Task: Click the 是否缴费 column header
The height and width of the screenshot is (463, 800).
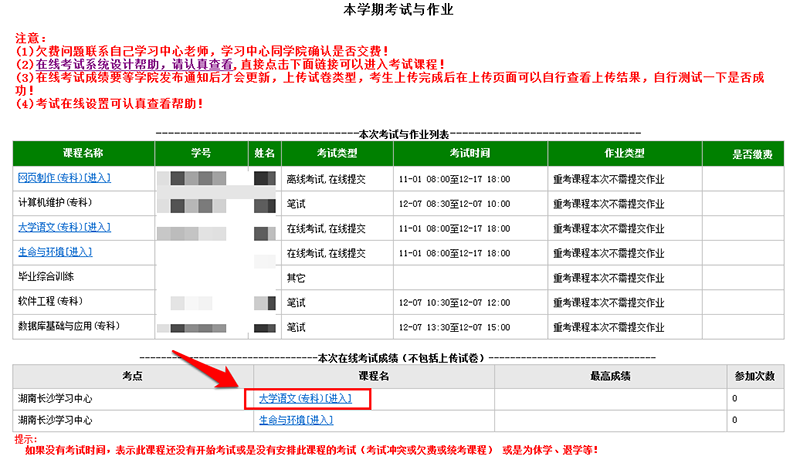Action: [x=751, y=154]
